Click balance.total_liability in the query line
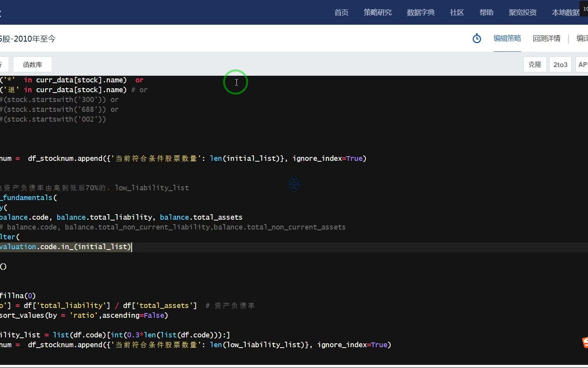This screenshot has height=368, width=588. [x=104, y=217]
